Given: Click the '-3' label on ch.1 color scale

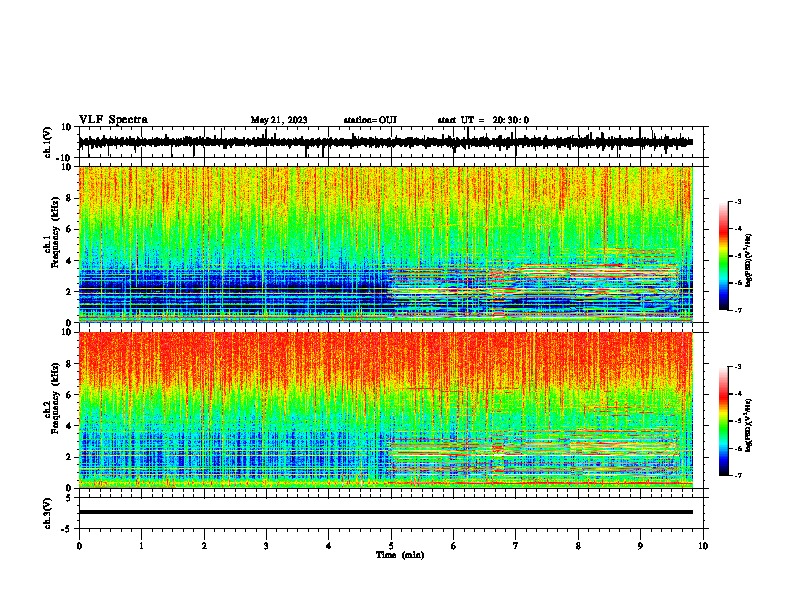Looking at the screenshot, I should [x=738, y=201].
